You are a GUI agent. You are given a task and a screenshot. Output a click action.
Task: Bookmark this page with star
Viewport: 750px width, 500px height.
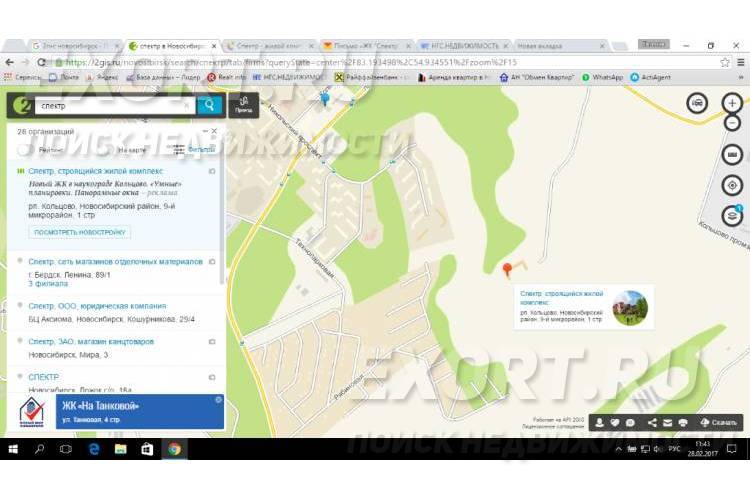[x=725, y=63]
